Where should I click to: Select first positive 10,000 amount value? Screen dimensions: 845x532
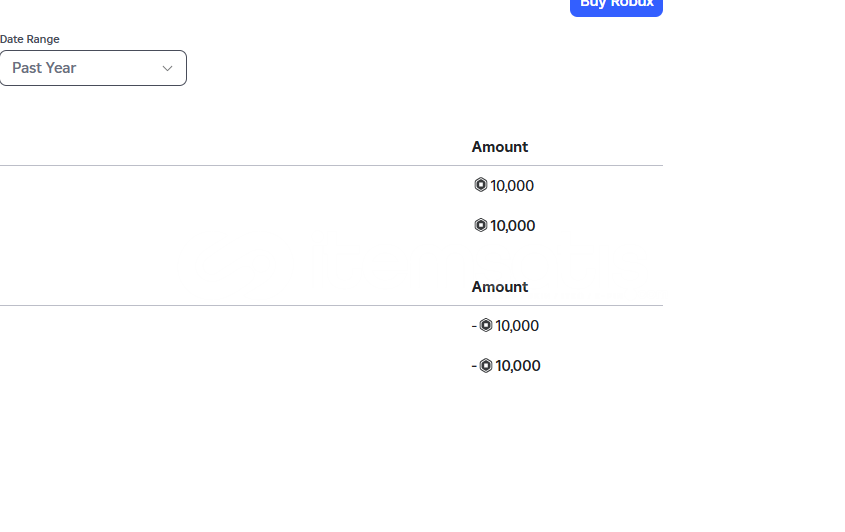click(x=512, y=185)
